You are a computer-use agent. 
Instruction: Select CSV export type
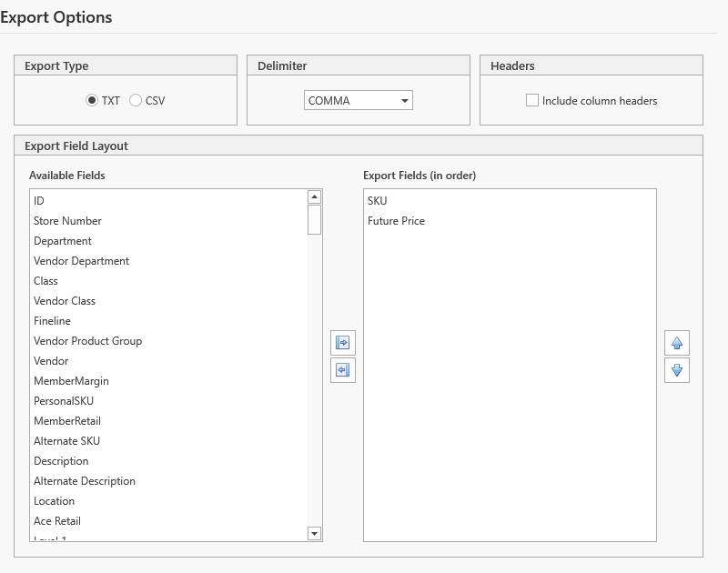(x=136, y=100)
